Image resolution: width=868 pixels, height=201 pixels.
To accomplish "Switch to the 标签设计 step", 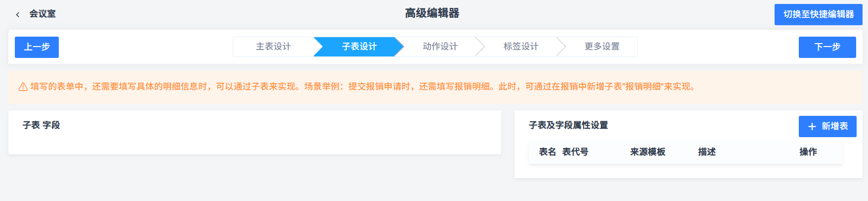I will [x=521, y=47].
